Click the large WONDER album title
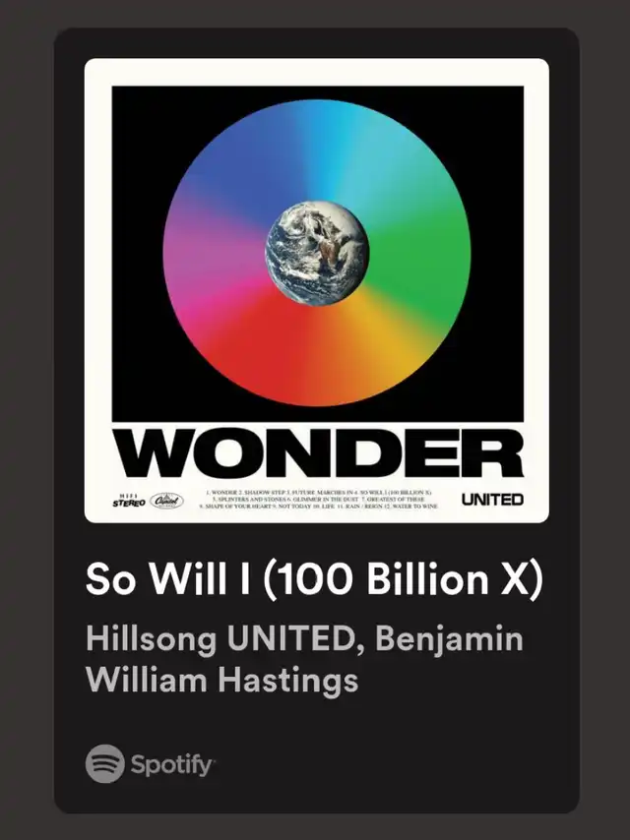 (x=319, y=452)
